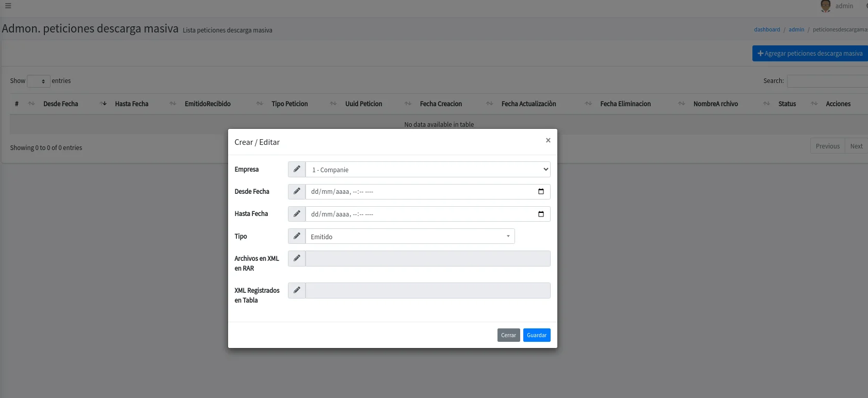This screenshot has width=868, height=398.
Task: Click Agregar peticiones descarga masiva button
Action: [x=810, y=54]
